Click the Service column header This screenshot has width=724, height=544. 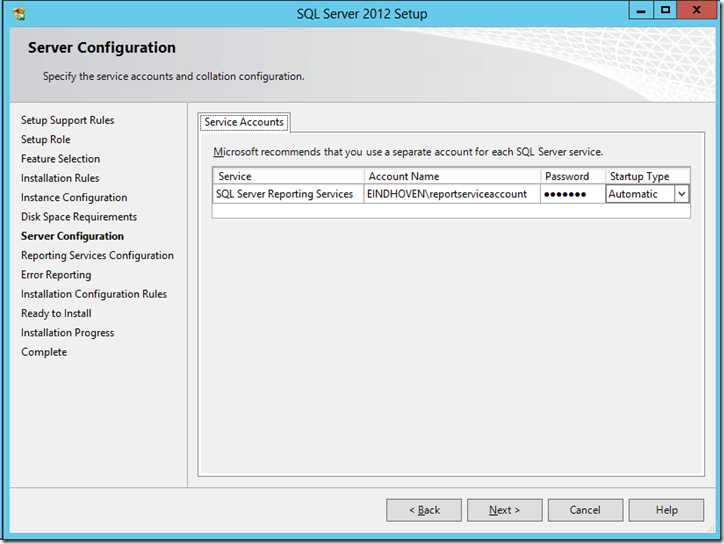pos(288,176)
